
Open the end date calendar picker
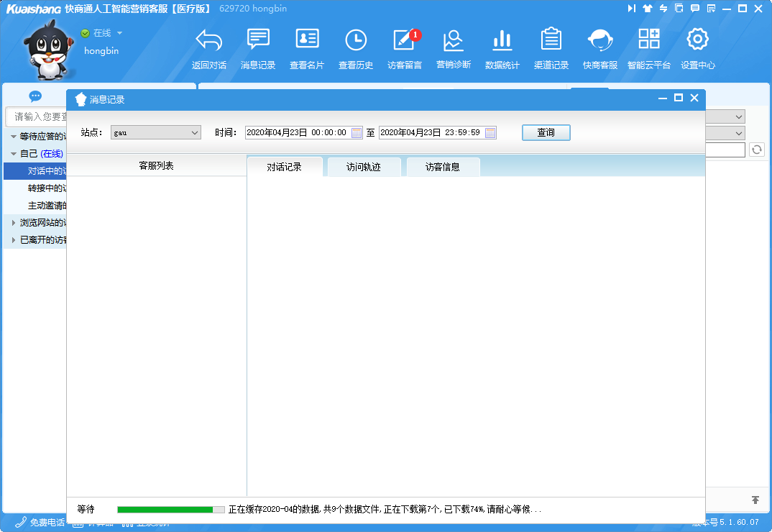point(490,133)
